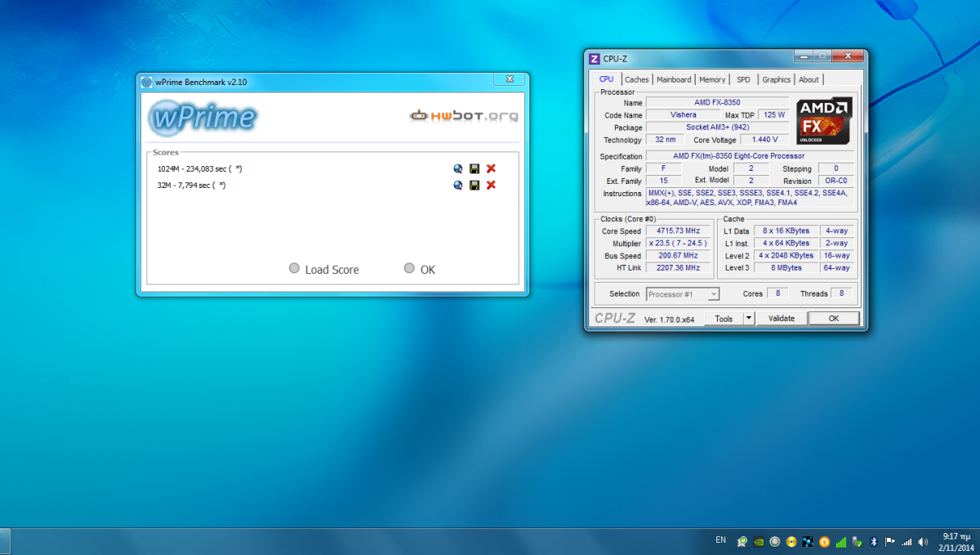Screen dimensions: 980x555
Task: Open the volume speaker tray icon
Action: (923, 541)
